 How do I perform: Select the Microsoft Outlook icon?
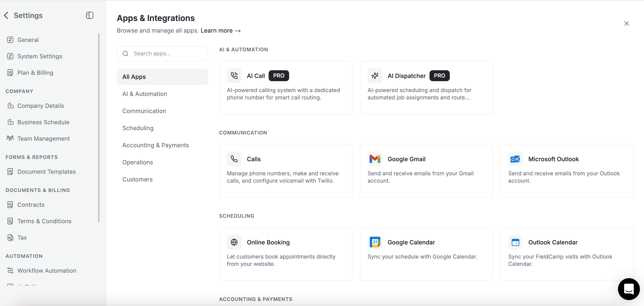pyautogui.click(x=516, y=159)
